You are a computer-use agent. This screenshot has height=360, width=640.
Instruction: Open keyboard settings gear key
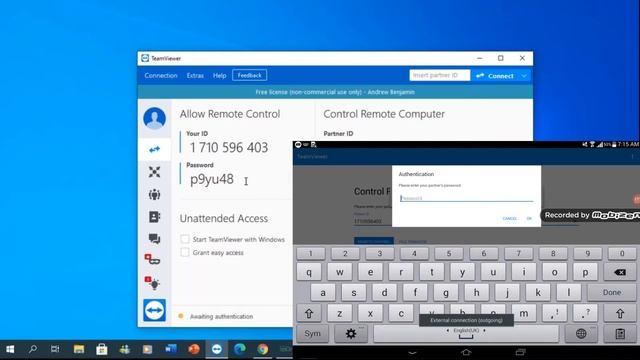click(x=350, y=334)
